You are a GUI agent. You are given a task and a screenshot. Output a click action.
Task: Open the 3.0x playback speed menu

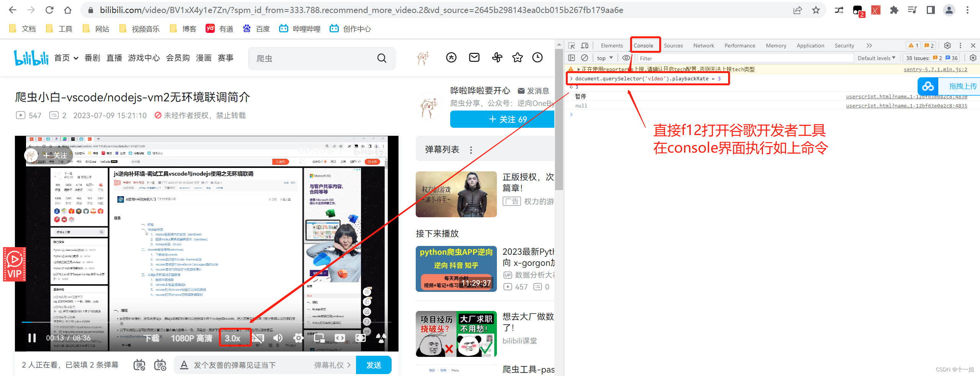(x=233, y=339)
